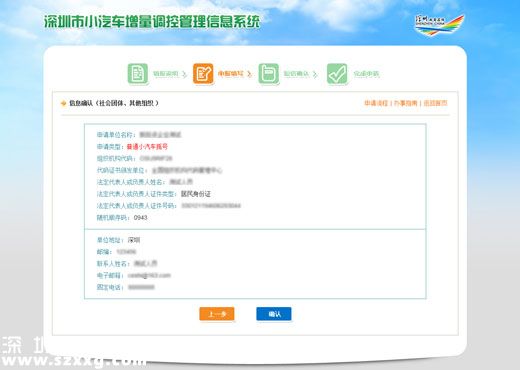Viewport: 520px width, 370px height.
Task: Click the Shenzhen rainbow logo at top right
Action: [439, 25]
